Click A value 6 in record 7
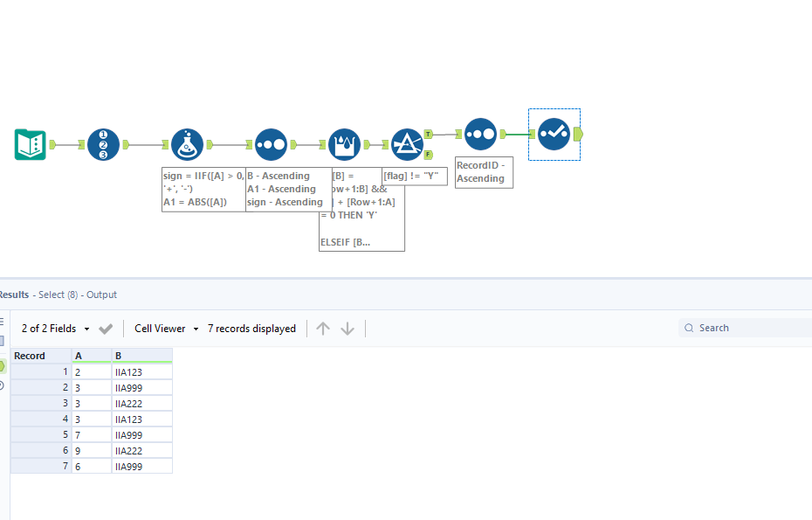 (92, 467)
